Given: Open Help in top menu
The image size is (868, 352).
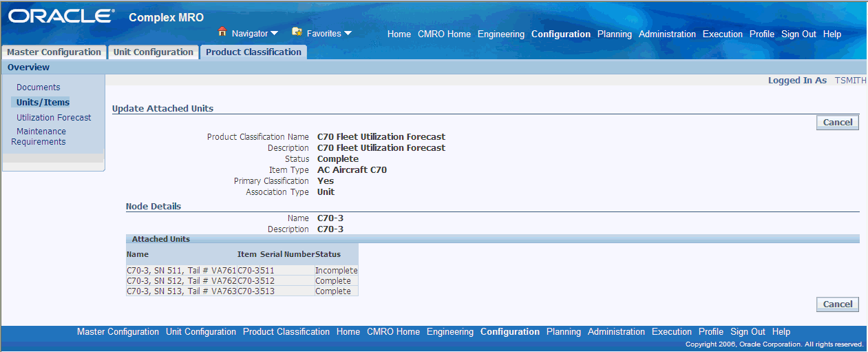Looking at the screenshot, I should pos(832,34).
